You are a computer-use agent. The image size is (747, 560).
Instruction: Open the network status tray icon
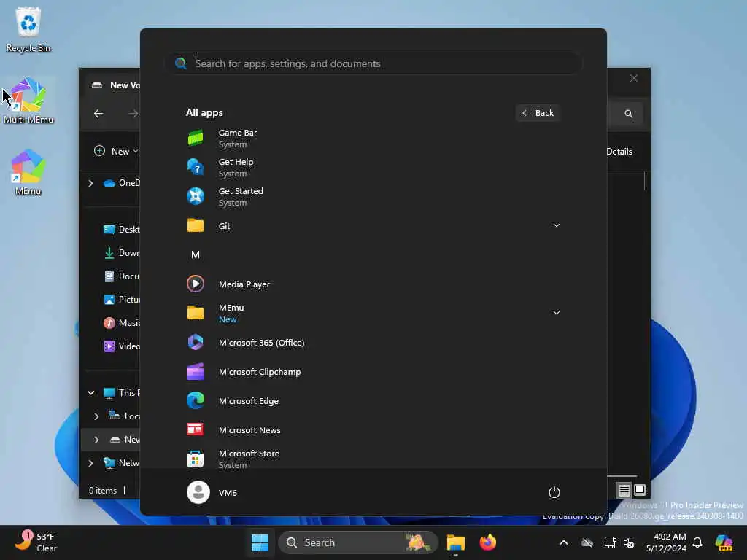[x=610, y=542]
